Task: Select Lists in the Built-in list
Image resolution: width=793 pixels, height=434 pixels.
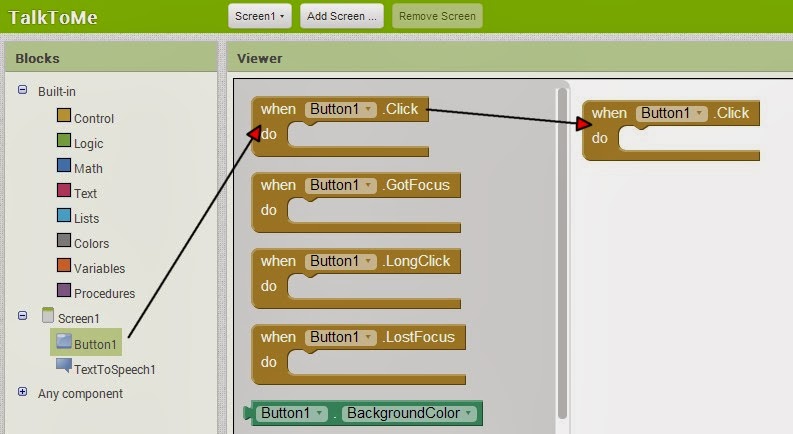Action: (86, 219)
